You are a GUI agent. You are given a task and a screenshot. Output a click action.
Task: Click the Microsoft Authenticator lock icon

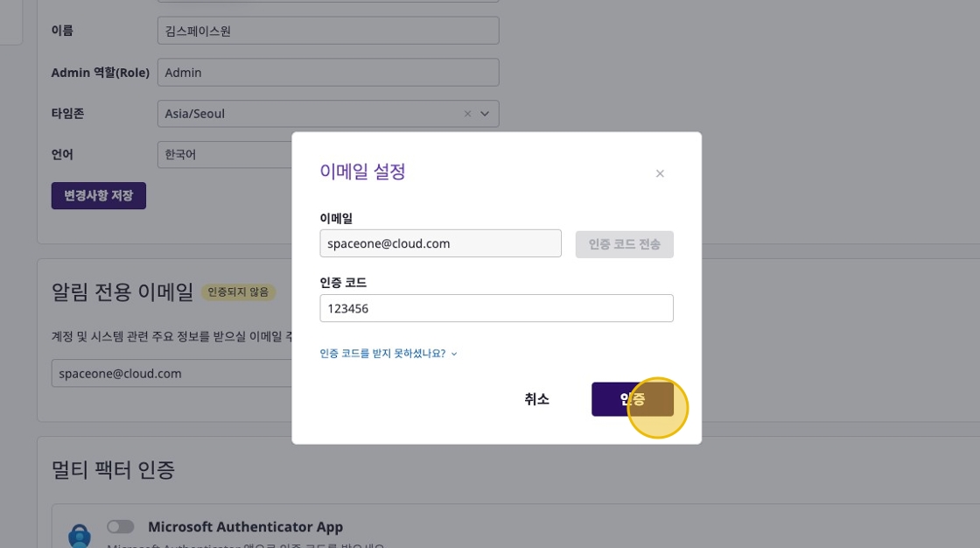[x=80, y=535]
